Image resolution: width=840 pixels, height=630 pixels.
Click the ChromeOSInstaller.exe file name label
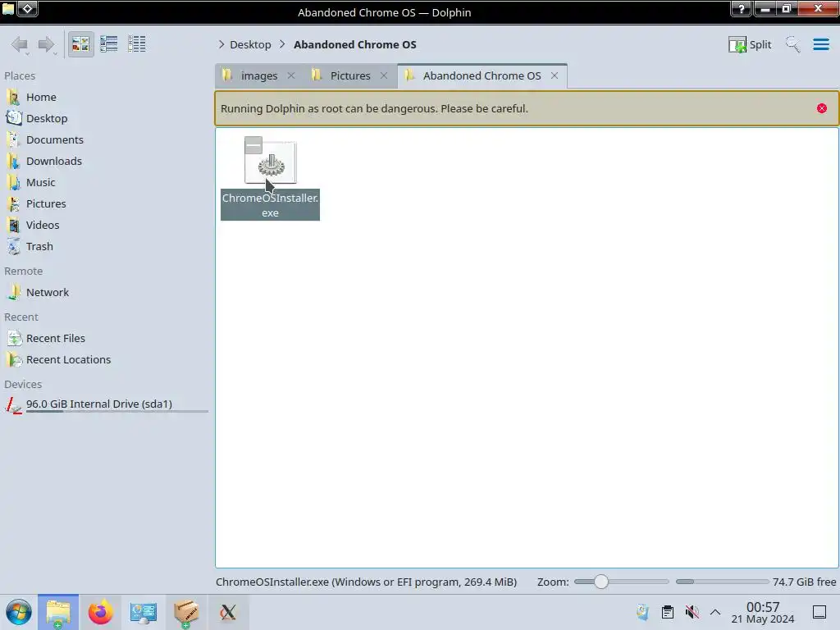point(270,204)
